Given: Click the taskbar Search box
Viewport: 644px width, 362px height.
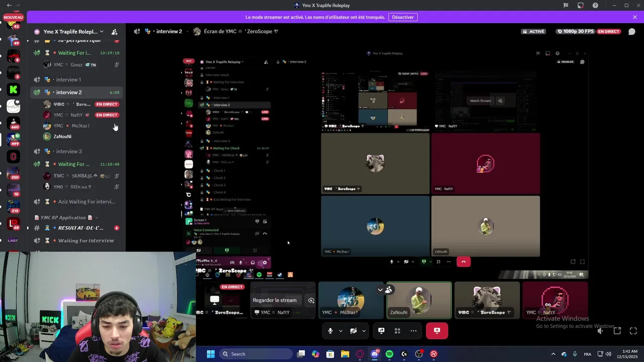Looking at the screenshot, I should pos(256,354).
